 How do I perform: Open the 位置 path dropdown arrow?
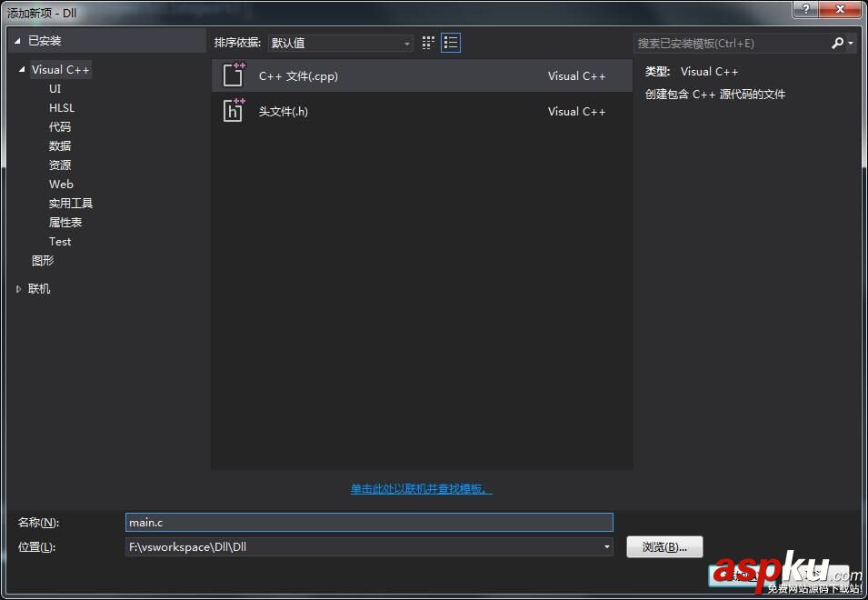[x=604, y=546]
